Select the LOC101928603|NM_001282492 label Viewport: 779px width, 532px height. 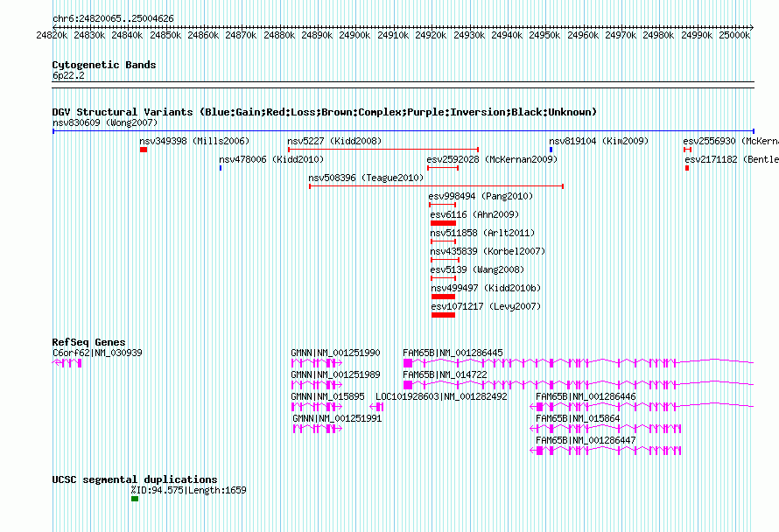[x=441, y=396]
